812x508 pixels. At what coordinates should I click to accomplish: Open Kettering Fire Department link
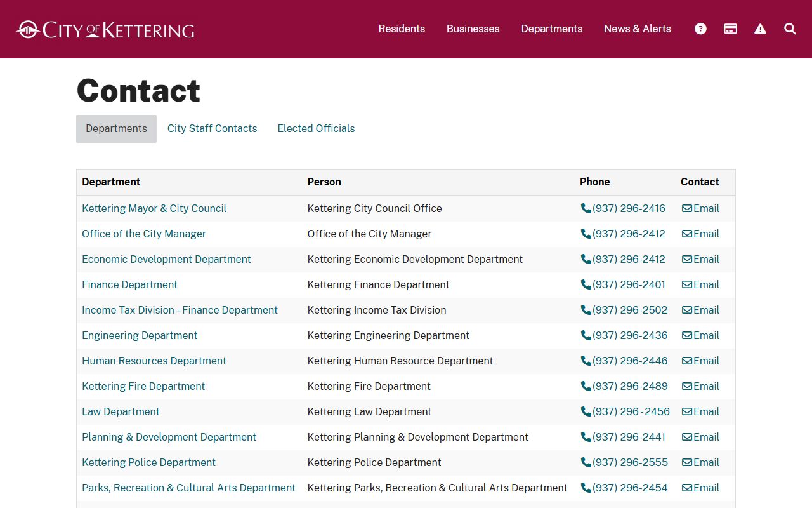tap(143, 386)
